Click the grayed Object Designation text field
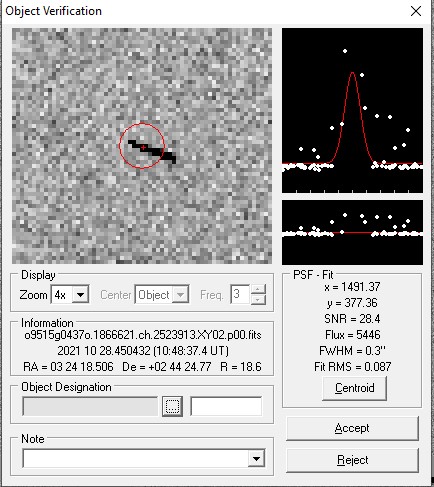This screenshot has height=487, width=434. click(90, 406)
